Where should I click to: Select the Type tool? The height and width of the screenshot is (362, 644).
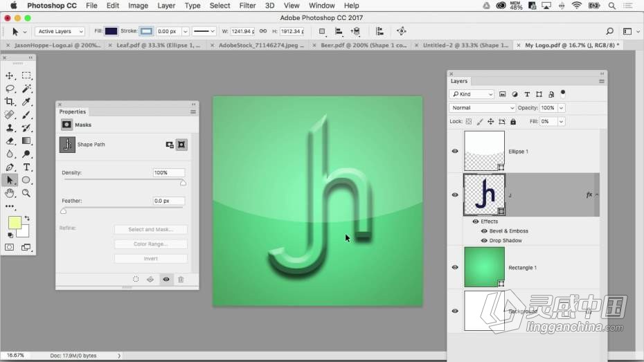(26, 167)
